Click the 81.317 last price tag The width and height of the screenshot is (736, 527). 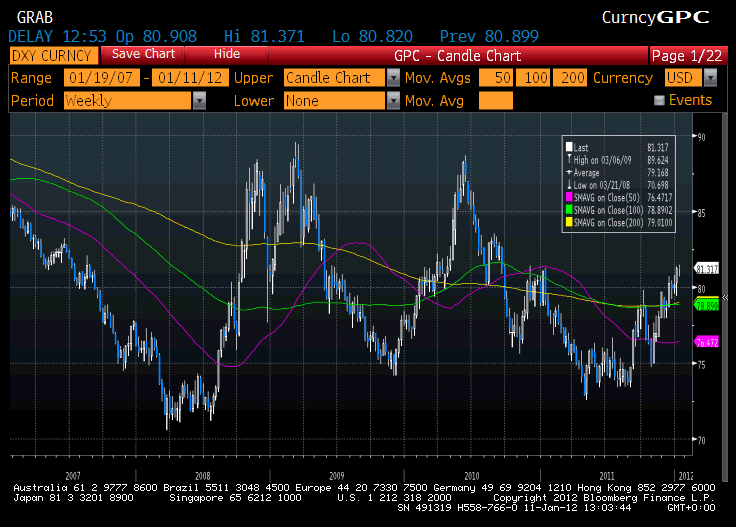(x=706, y=269)
